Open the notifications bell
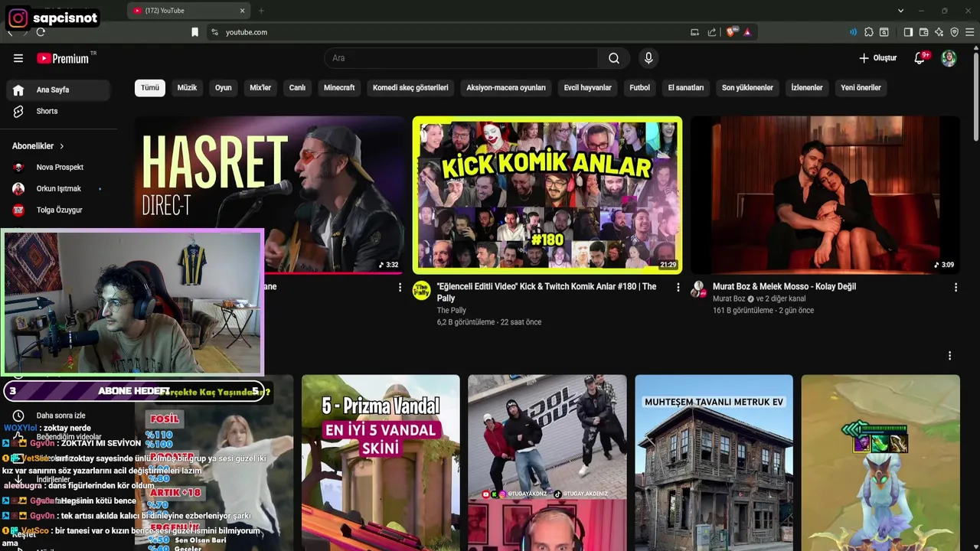 click(920, 58)
